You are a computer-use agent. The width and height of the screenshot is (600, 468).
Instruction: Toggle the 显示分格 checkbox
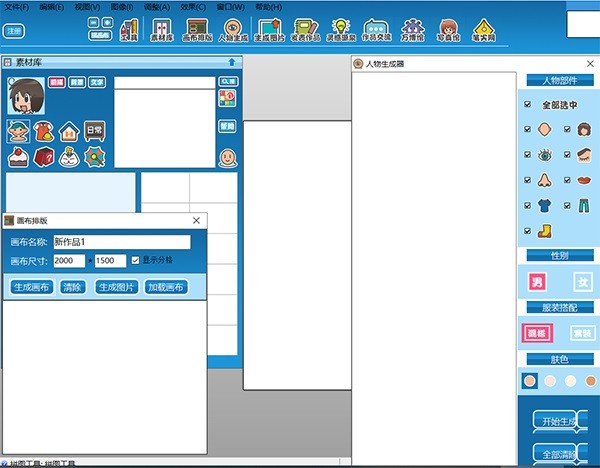point(136,260)
